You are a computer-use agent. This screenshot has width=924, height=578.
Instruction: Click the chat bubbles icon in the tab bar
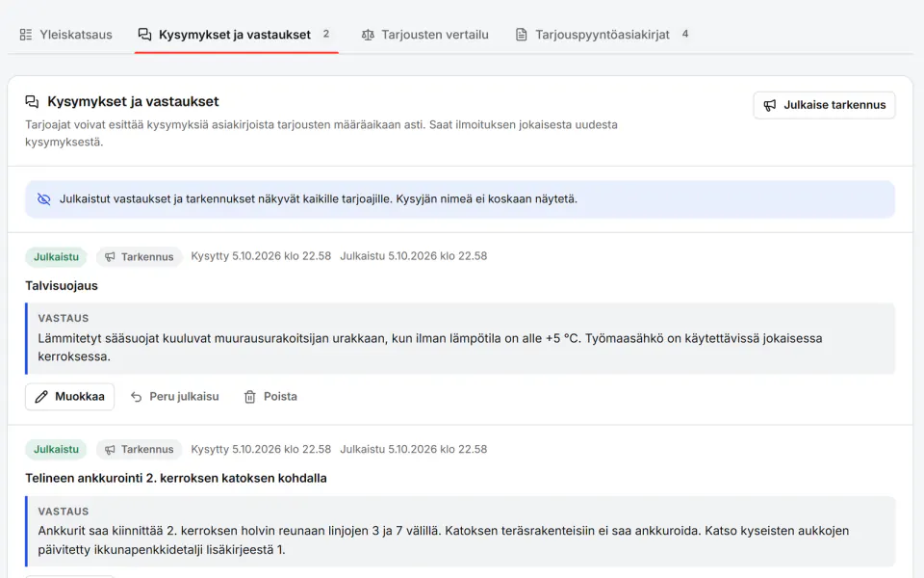(x=144, y=35)
